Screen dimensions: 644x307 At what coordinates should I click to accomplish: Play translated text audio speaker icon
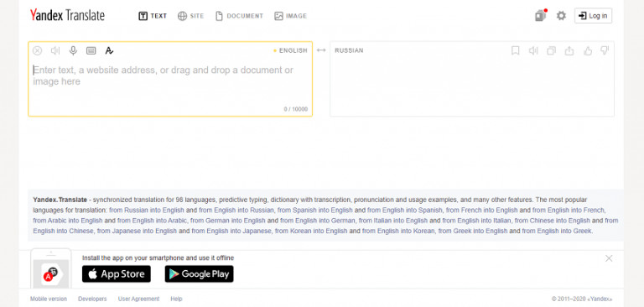[533, 50]
